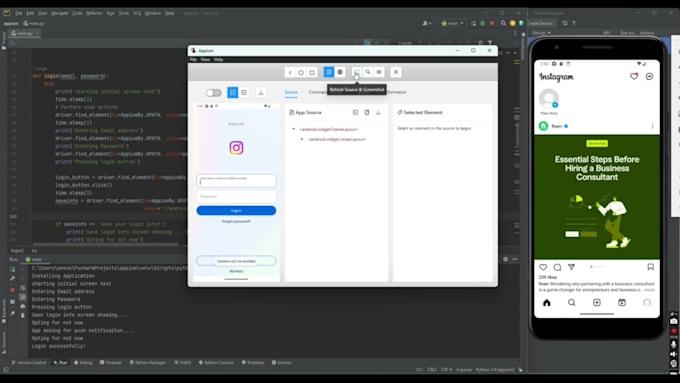Click Refresh Source & Screenshot icon
The image size is (680, 383).
click(356, 72)
